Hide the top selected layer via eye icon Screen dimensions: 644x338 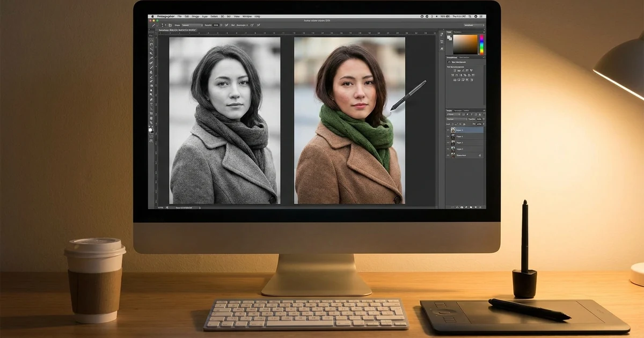point(448,130)
